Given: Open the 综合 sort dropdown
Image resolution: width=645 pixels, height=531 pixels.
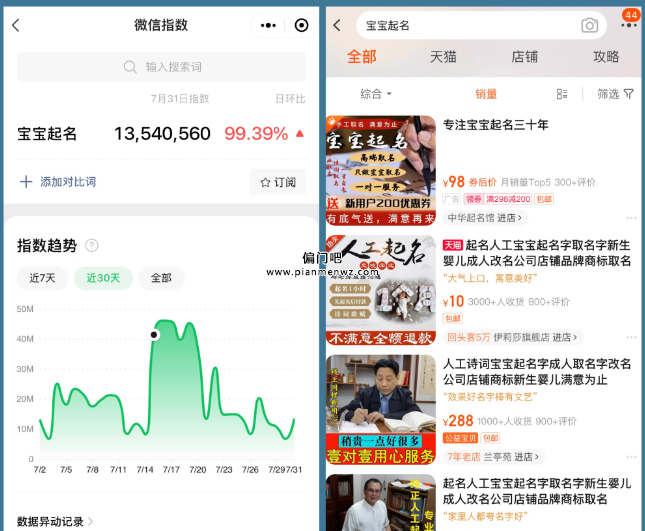Looking at the screenshot, I should (376, 94).
